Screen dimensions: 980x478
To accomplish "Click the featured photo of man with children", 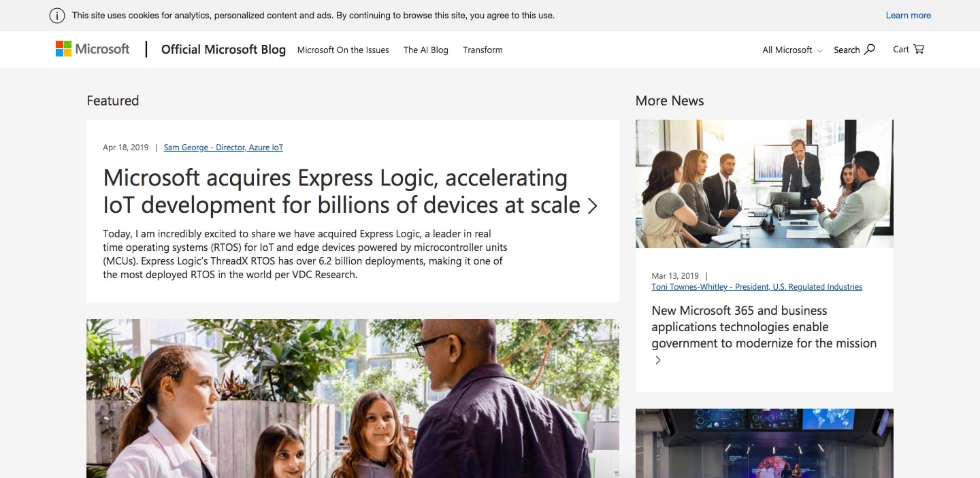I will [x=353, y=398].
